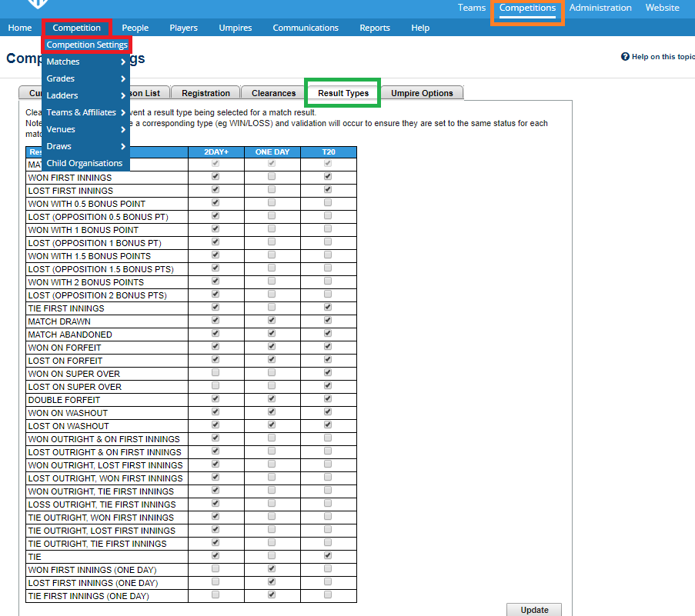Click the Help on this topic link
Image resolution: width=695 pixels, height=616 pixels.
[x=663, y=56]
